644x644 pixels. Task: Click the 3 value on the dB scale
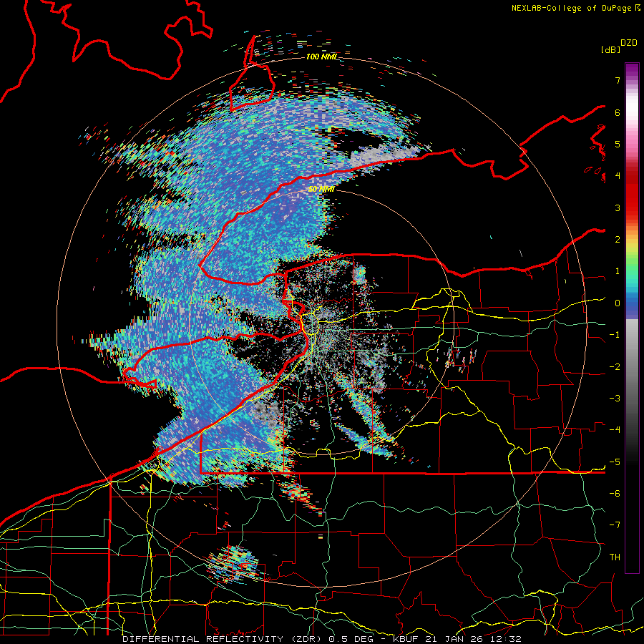pyautogui.click(x=618, y=208)
